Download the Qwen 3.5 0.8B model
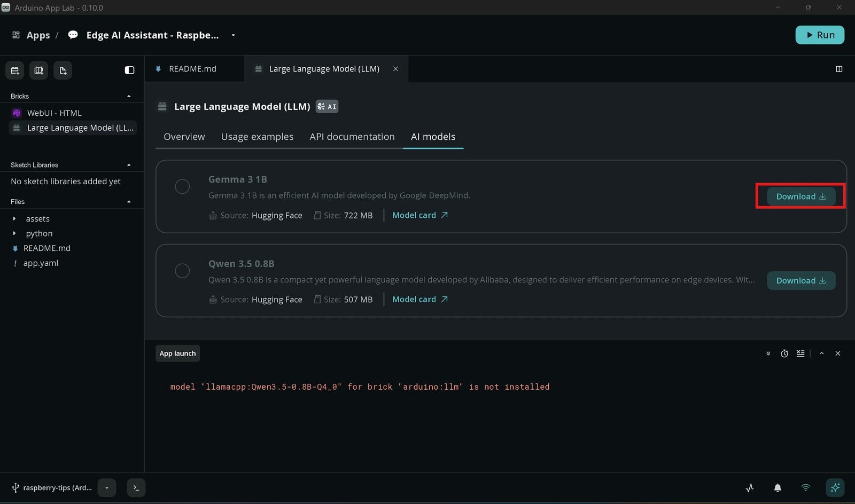855x504 pixels. click(801, 281)
